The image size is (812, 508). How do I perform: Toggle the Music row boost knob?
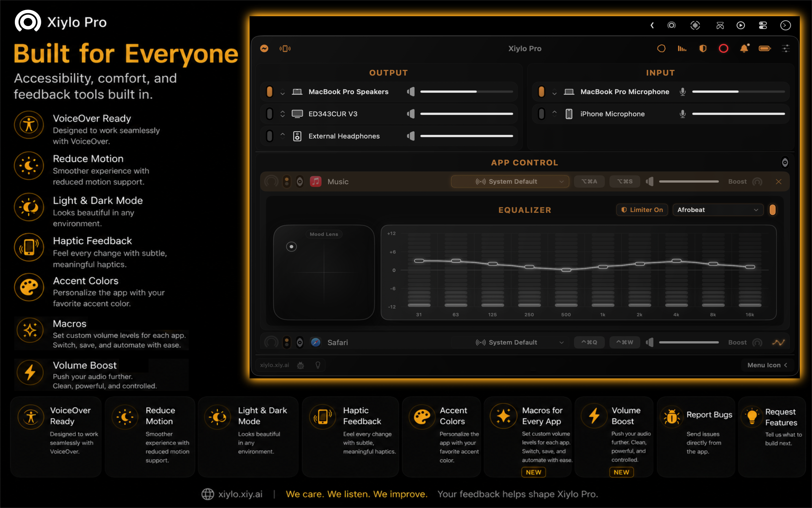(x=757, y=181)
